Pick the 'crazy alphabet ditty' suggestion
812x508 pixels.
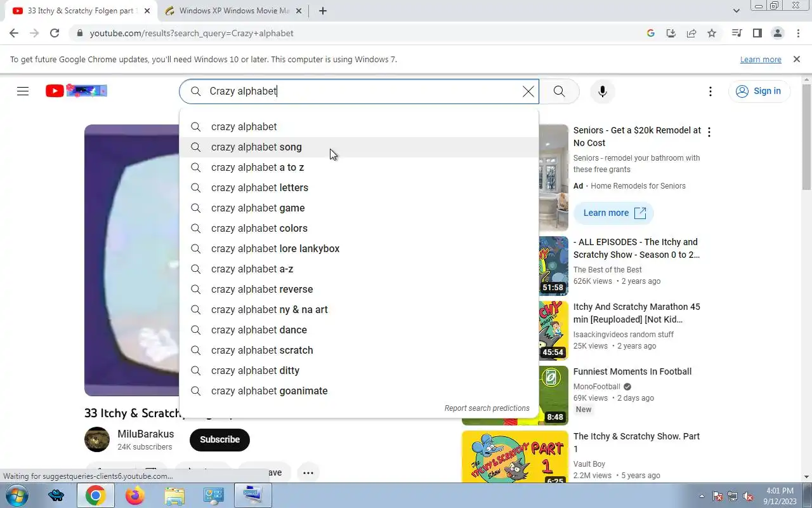(359, 370)
